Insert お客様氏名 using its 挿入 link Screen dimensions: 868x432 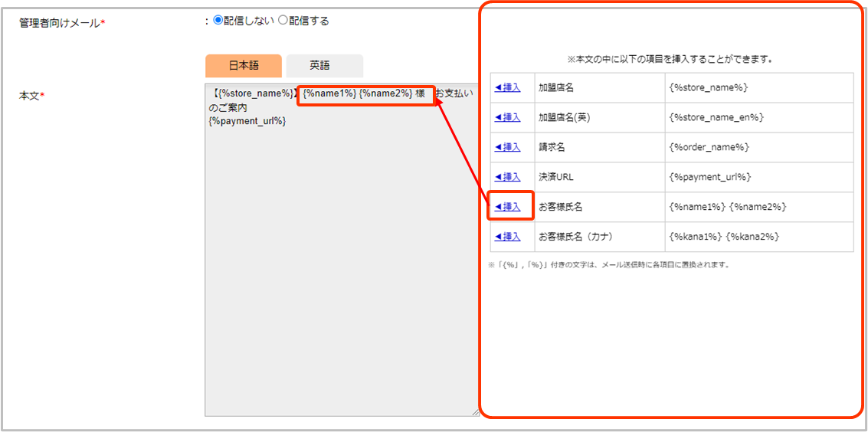508,207
